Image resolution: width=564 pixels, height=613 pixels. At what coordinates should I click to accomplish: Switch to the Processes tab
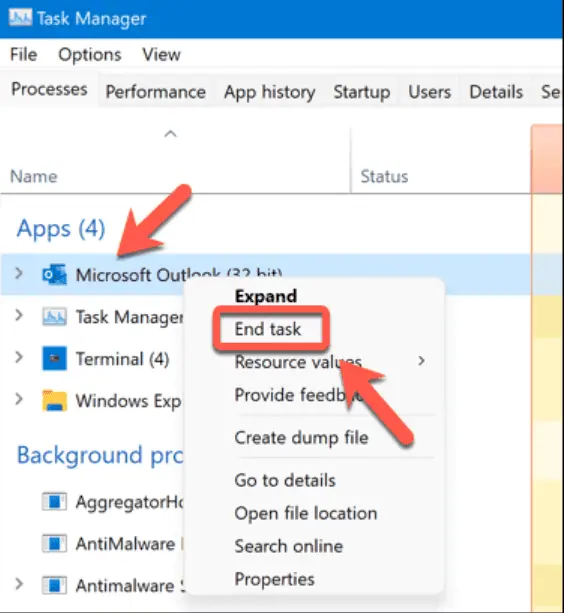(x=49, y=89)
